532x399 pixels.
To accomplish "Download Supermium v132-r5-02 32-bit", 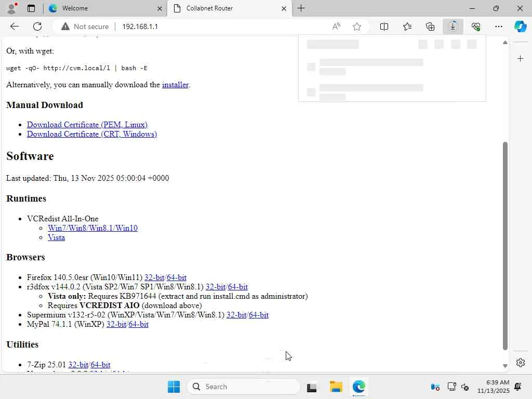I will point(236,315).
